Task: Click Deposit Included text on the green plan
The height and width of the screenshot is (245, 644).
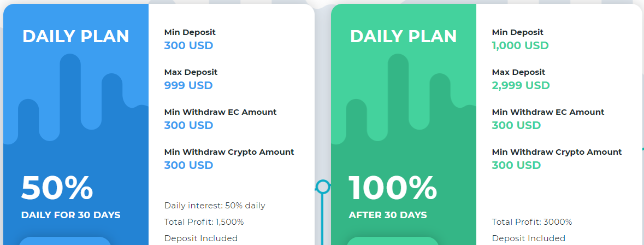Action: click(529, 238)
